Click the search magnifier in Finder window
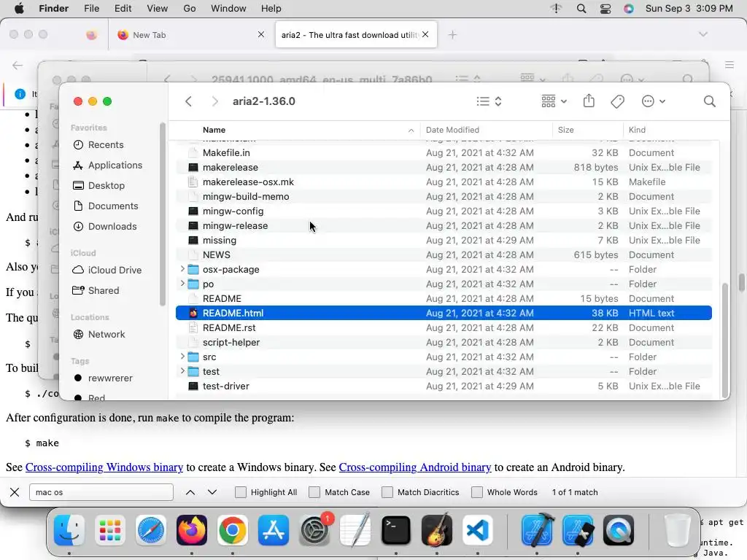 point(709,101)
